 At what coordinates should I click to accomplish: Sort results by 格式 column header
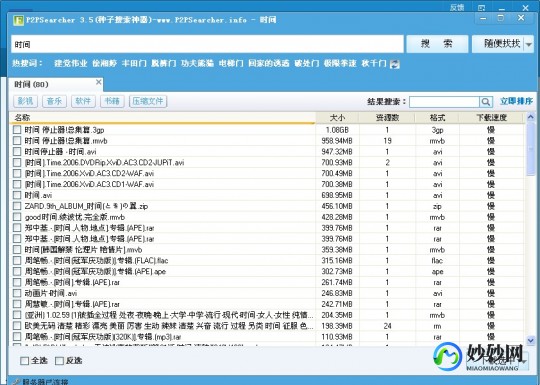437,117
